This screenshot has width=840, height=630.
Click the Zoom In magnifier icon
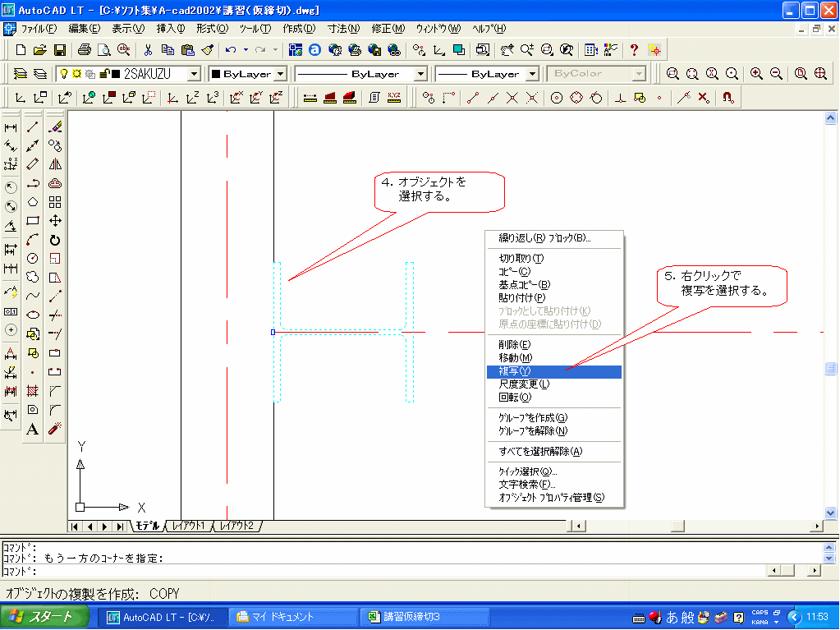pos(756,73)
